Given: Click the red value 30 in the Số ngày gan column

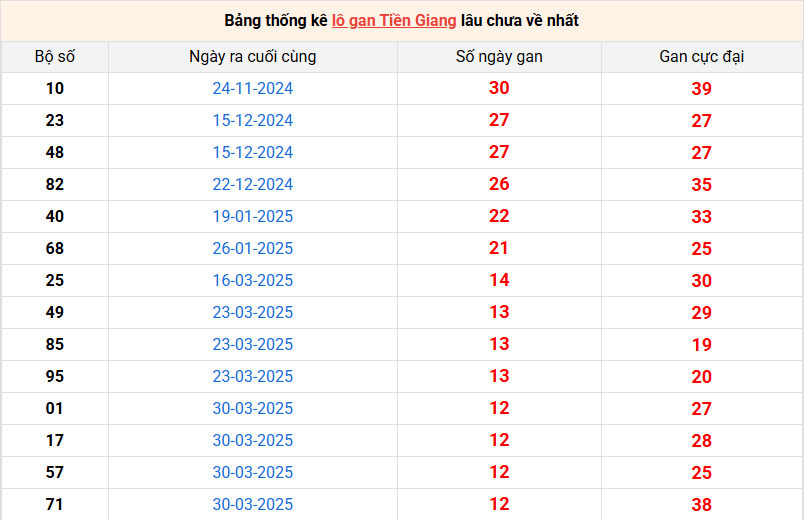Looking at the screenshot, I should tap(499, 88).
